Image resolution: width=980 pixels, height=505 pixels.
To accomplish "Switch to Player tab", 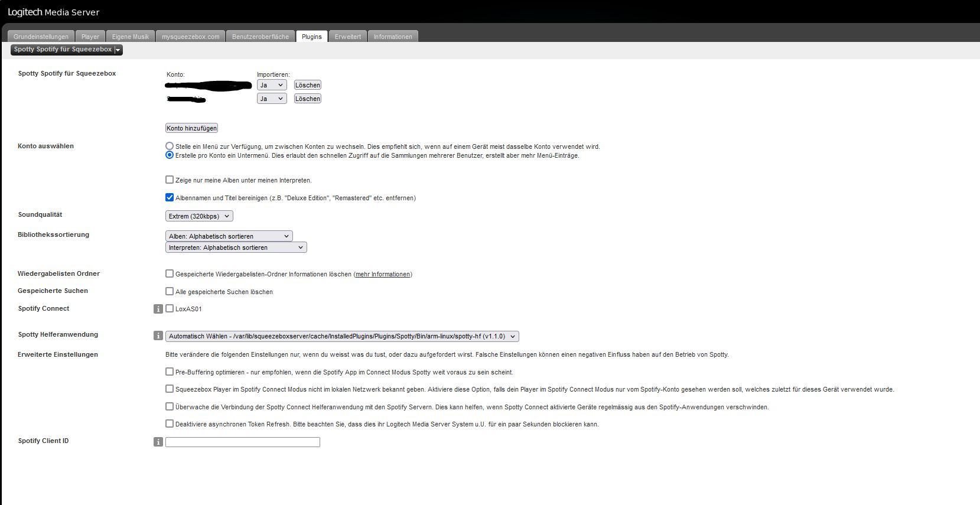I will point(90,37).
